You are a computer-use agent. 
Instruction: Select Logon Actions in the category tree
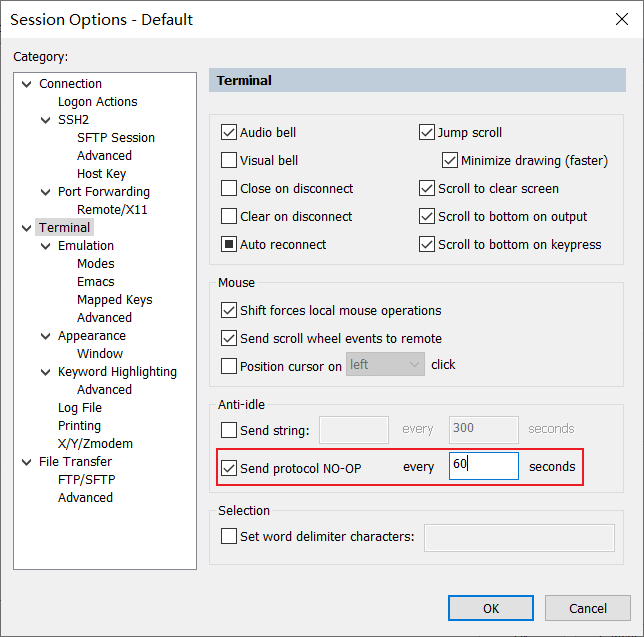(x=97, y=102)
